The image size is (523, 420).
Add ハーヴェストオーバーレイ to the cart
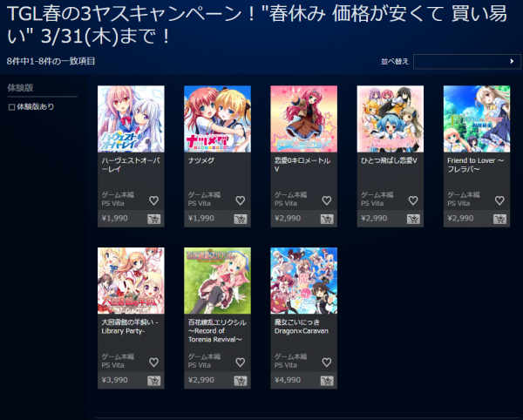[x=153, y=219]
